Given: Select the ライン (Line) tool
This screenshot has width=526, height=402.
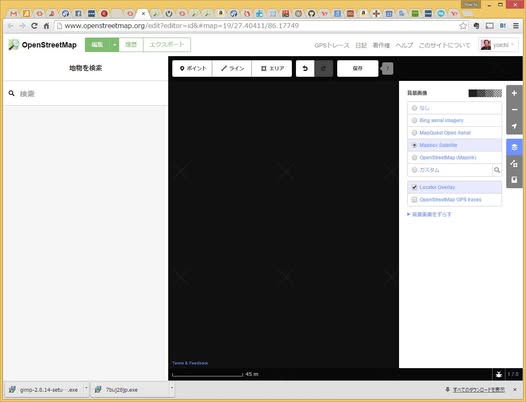Looking at the screenshot, I should (232, 68).
